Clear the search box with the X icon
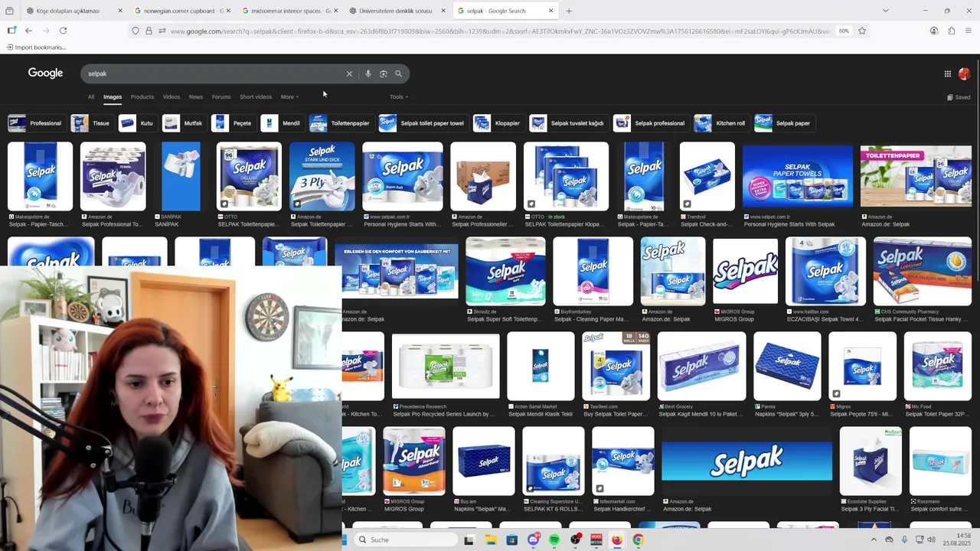The image size is (980, 551). 349,74
